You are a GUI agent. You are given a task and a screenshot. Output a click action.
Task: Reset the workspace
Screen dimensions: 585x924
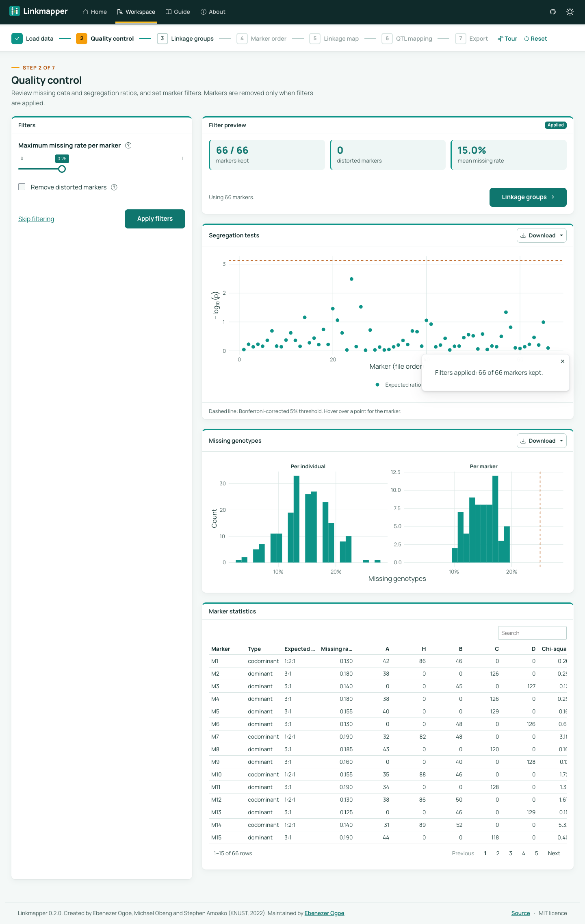[535, 39]
